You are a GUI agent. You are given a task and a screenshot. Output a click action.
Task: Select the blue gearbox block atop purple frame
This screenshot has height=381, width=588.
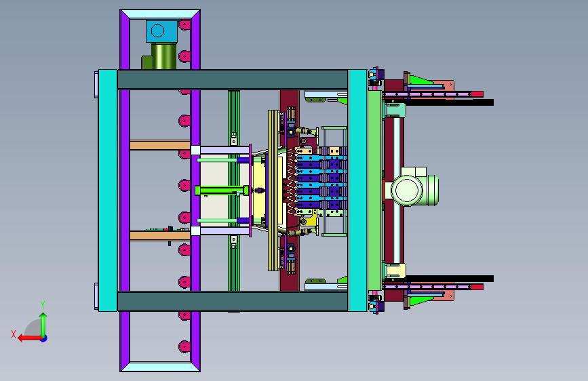(x=161, y=31)
